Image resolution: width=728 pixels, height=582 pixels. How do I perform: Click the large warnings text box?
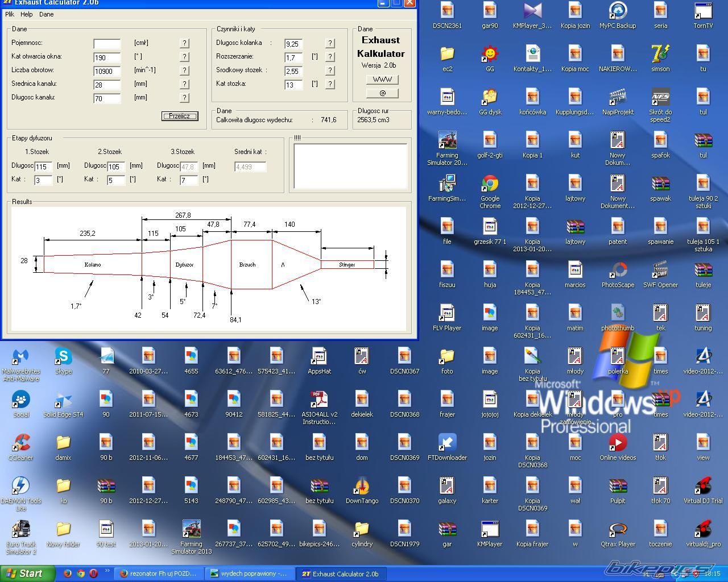(350, 166)
